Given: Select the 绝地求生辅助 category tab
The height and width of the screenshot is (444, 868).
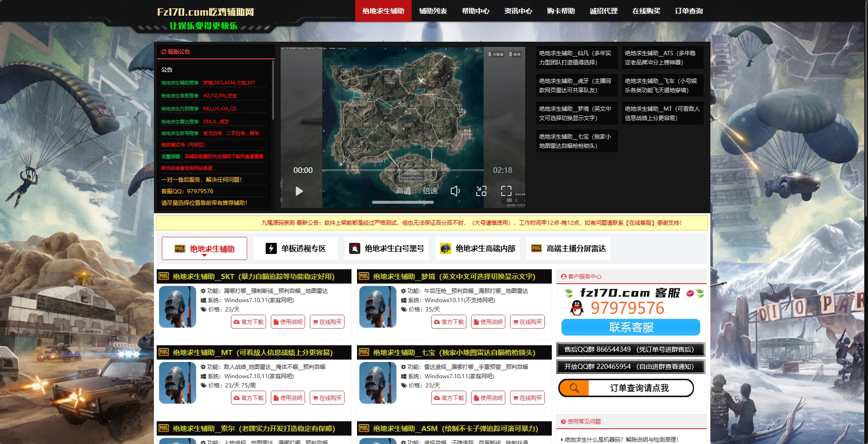Looking at the screenshot, I should tap(204, 248).
